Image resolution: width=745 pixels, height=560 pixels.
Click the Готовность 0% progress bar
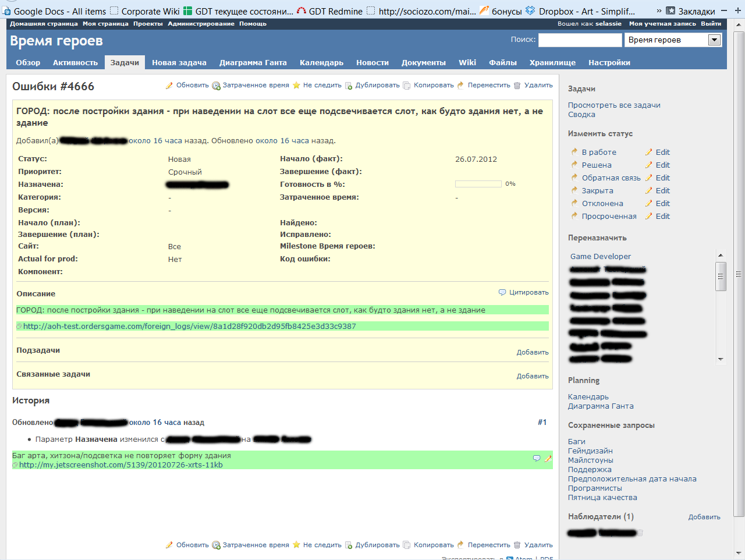point(478,184)
